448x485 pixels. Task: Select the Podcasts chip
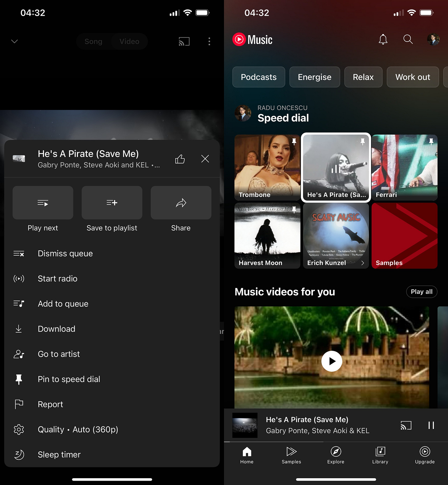point(259,77)
